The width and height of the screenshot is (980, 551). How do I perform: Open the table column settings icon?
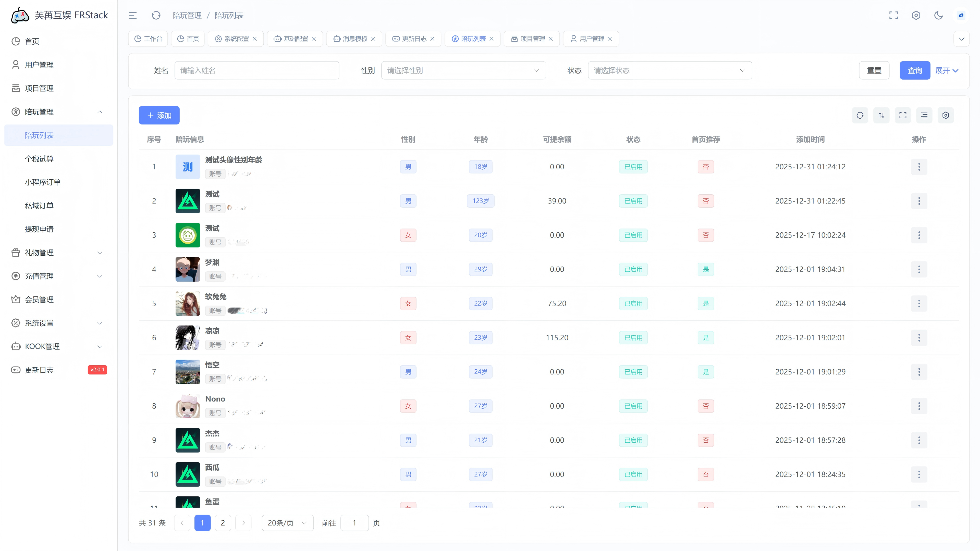click(946, 115)
